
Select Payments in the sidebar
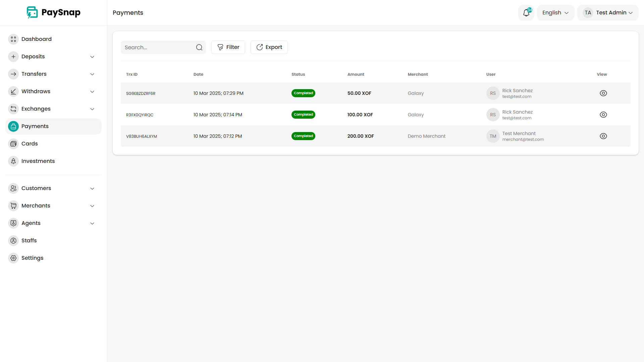pyautogui.click(x=35, y=126)
